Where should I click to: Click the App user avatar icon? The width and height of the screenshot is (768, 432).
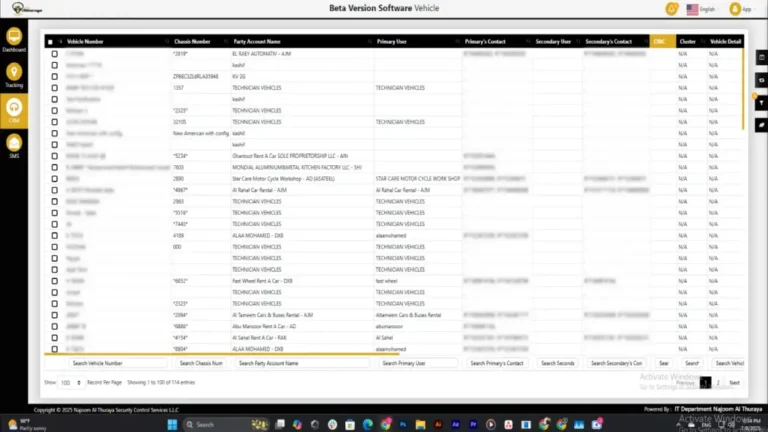coord(735,9)
